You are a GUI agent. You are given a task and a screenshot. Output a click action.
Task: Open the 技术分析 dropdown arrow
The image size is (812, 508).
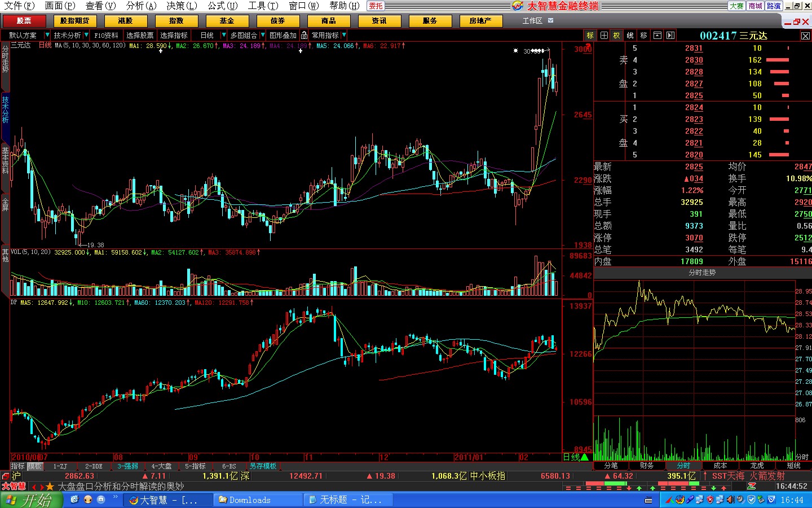coord(86,35)
